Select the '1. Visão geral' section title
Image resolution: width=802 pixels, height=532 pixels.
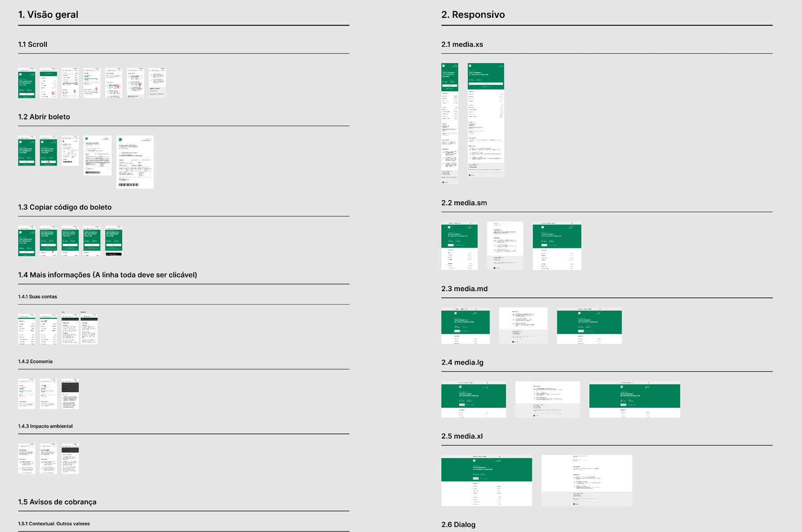click(48, 15)
